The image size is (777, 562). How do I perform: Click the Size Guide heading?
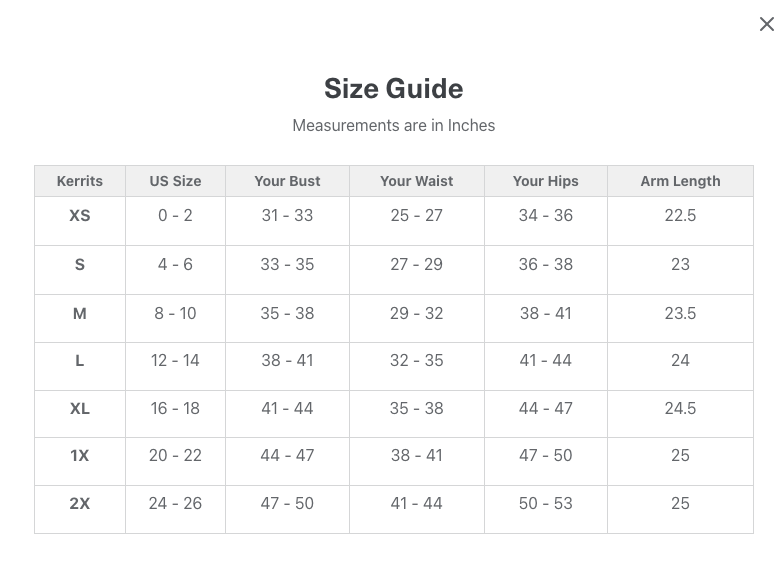pos(393,89)
